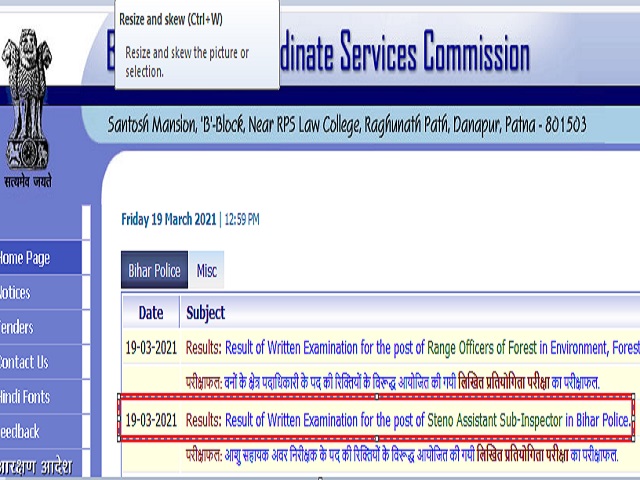Viewport: 640px width, 480px height.
Task: Select Hindi Fonts in the sidebar
Action: point(40,397)
